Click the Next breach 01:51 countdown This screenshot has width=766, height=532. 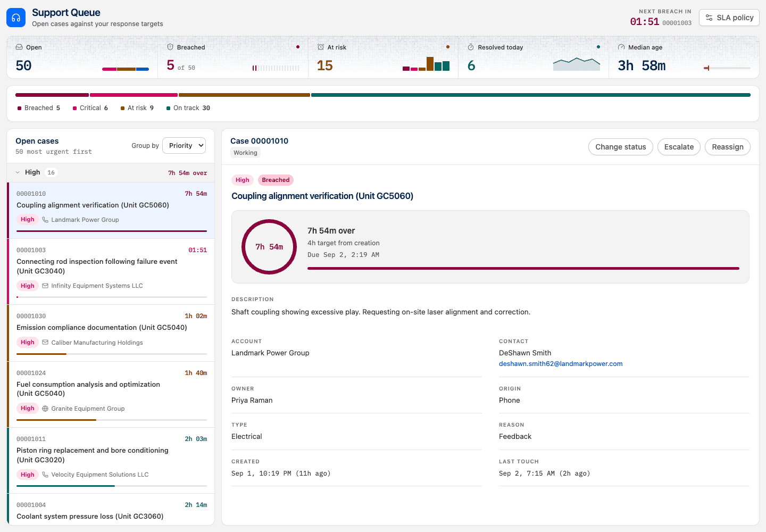644,22
